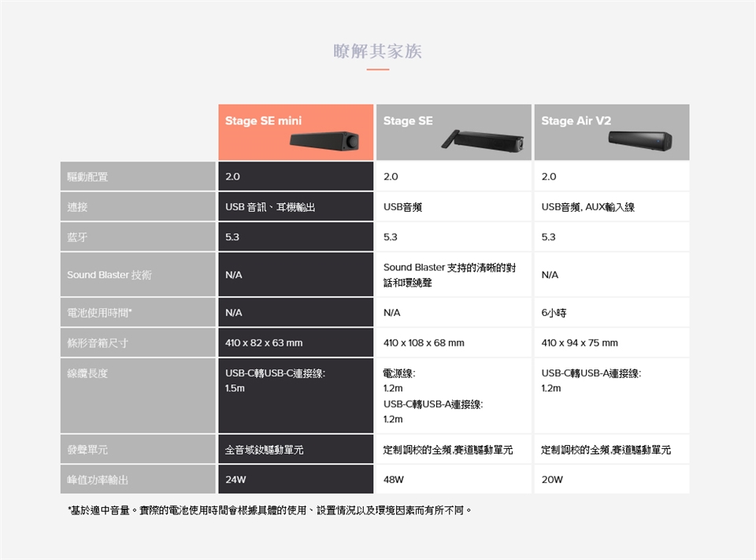
Task: Select the 2.0 value under Stage SE mini
Action: (x=230, y=176)
